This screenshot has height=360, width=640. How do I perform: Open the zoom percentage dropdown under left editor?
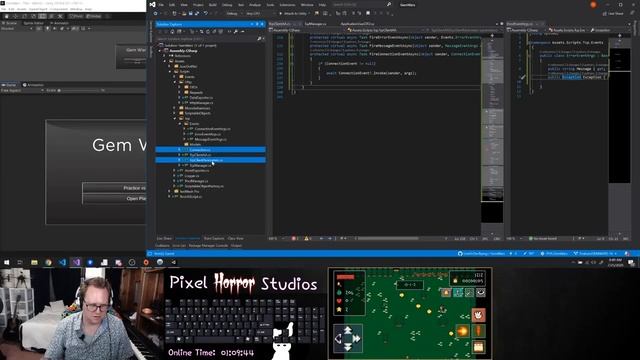tap(276, 238)
